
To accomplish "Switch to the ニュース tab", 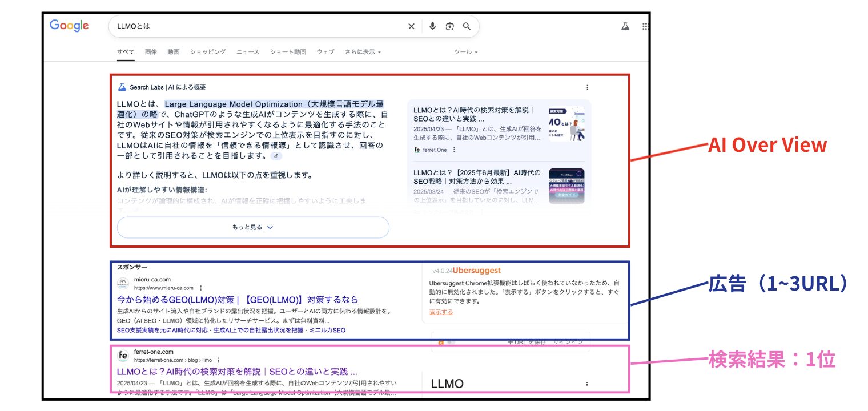I will pyautogui.click(x=248, y=52).
